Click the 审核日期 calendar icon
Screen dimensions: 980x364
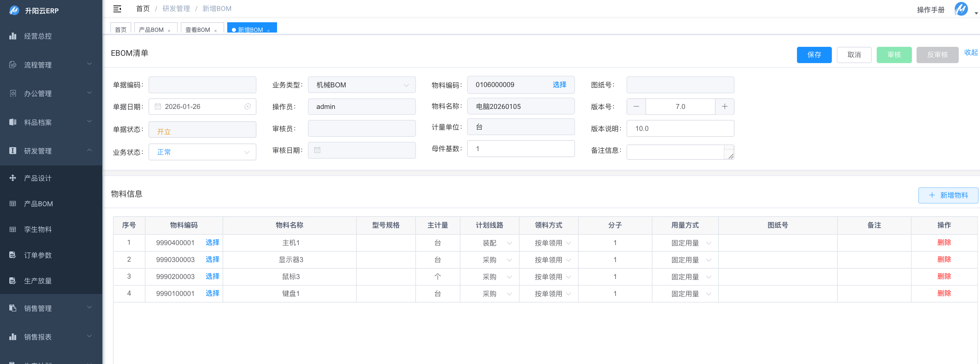pos(317,150)
